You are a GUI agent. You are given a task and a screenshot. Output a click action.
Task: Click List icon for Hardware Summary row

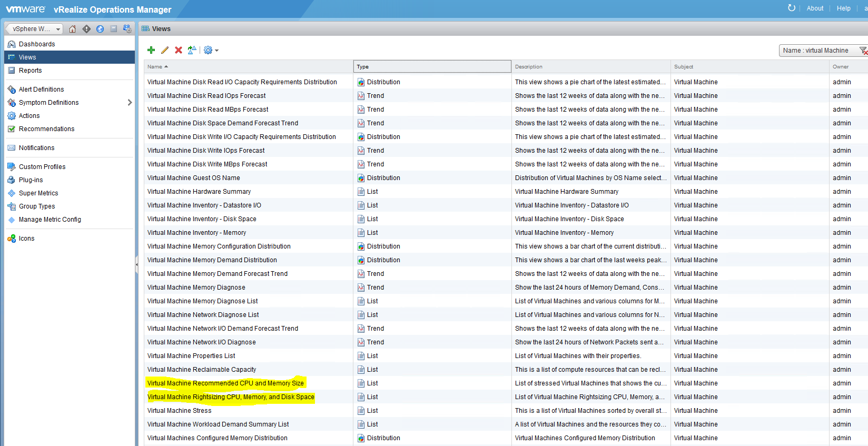361,192
